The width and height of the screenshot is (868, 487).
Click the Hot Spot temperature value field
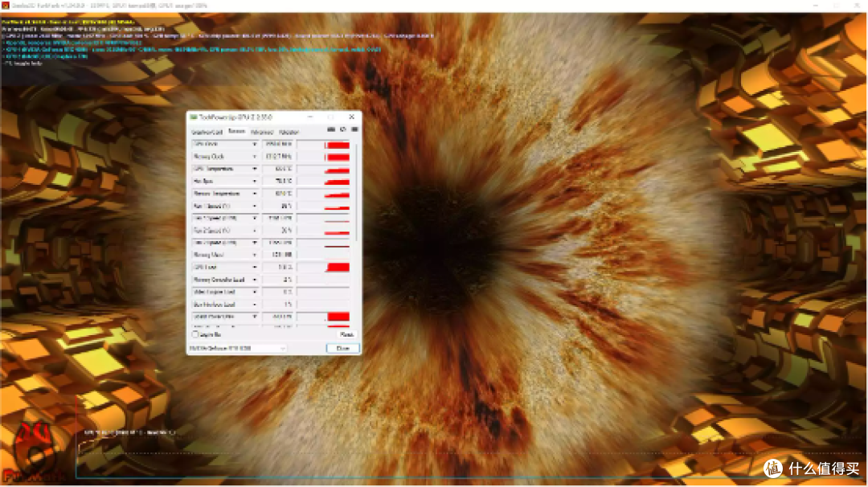[278, 182]
